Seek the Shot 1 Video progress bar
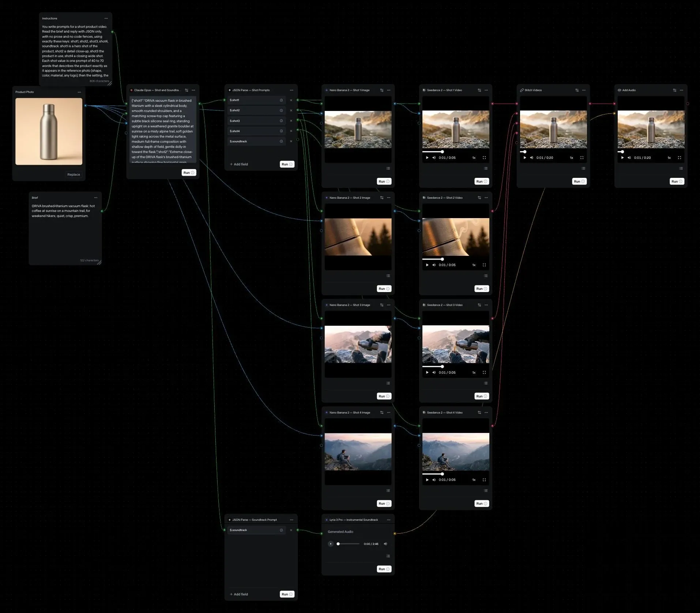Viewport: 700px width, 613px height. (x=455, y=152)
